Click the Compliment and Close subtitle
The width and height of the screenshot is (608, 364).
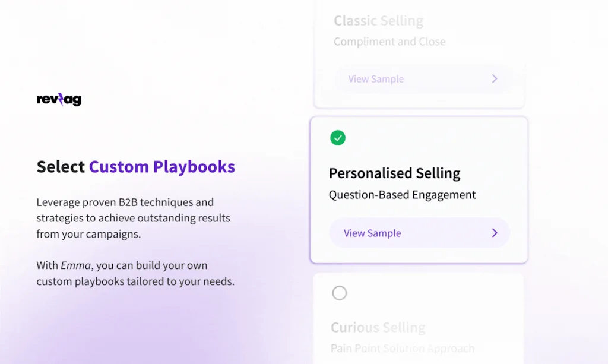[389, 42]
